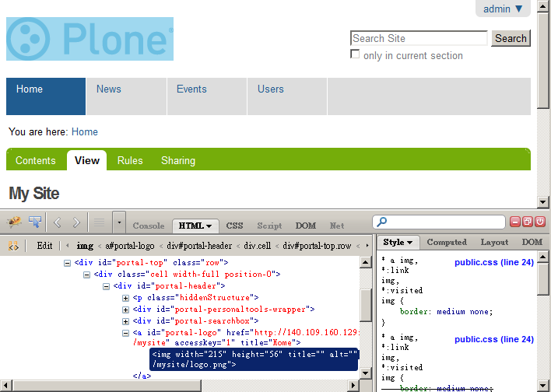Open the Layout side panel tab
This screenshot has height=392, width=551.
(494, 242)
